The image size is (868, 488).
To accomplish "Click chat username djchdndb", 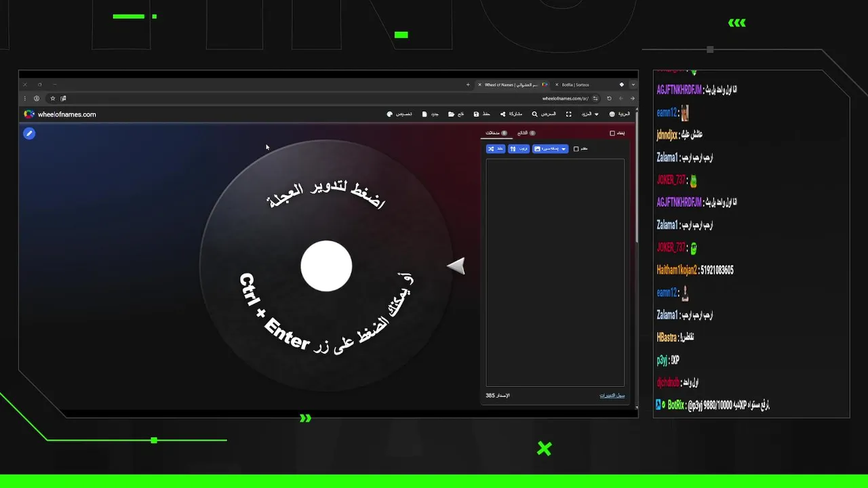I will click(667, 382).
